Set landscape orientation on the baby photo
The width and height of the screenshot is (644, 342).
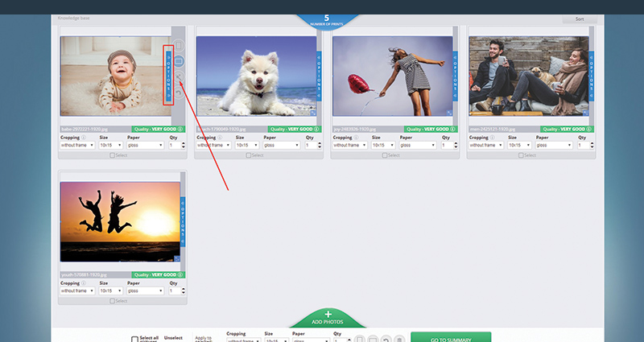pyautogui.click(x=179, y=61)
